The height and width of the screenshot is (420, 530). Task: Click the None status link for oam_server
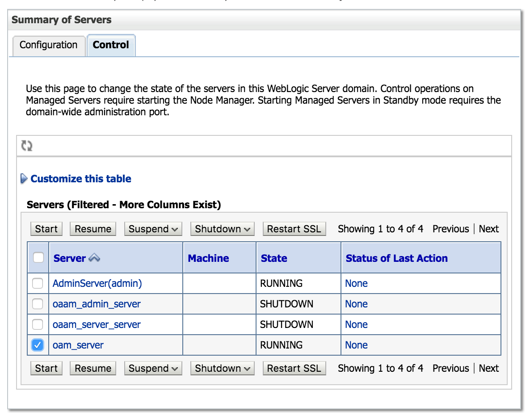pos(356,345)
